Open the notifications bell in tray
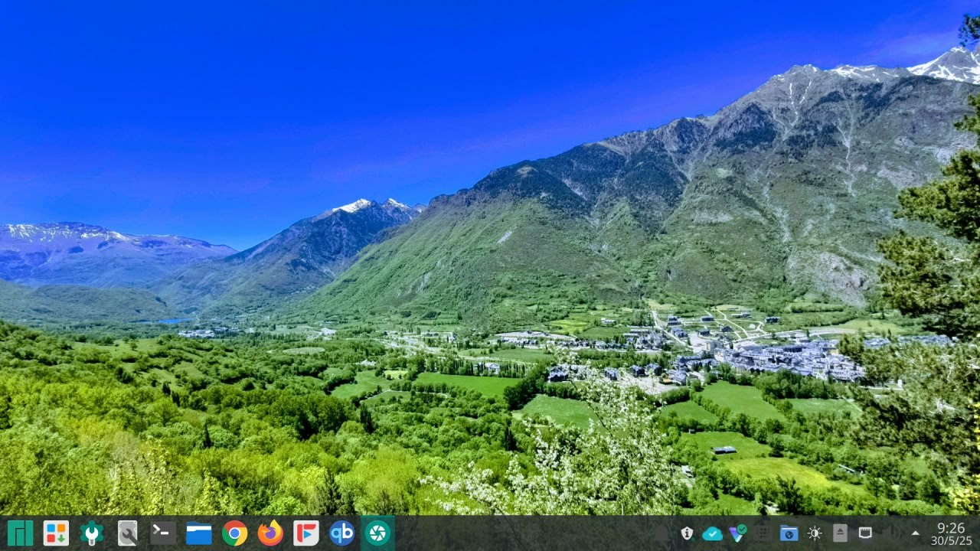Image resolution: width=980 pixels, height=551 pixels. click(x=661, y=533)
